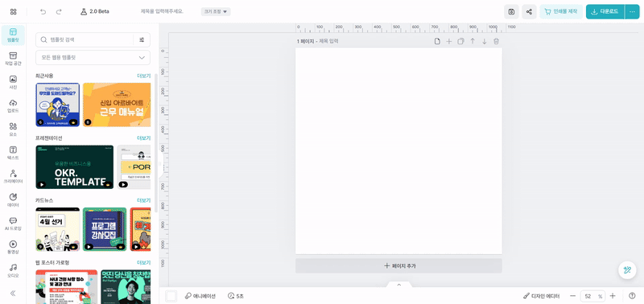This screenshot has height=304, width=644.
Task: Open the help icon at bottom right
Action: (x=632, y=296)
